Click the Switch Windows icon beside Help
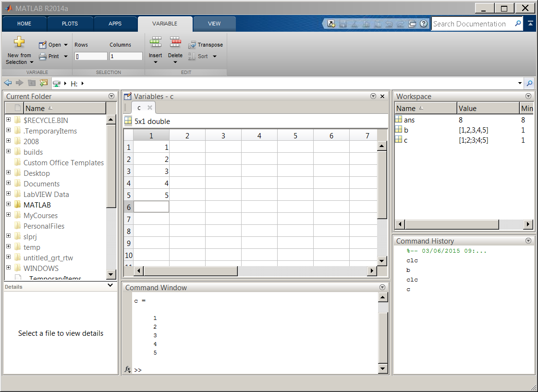The image size is (538, 392). tap(412, 24)
